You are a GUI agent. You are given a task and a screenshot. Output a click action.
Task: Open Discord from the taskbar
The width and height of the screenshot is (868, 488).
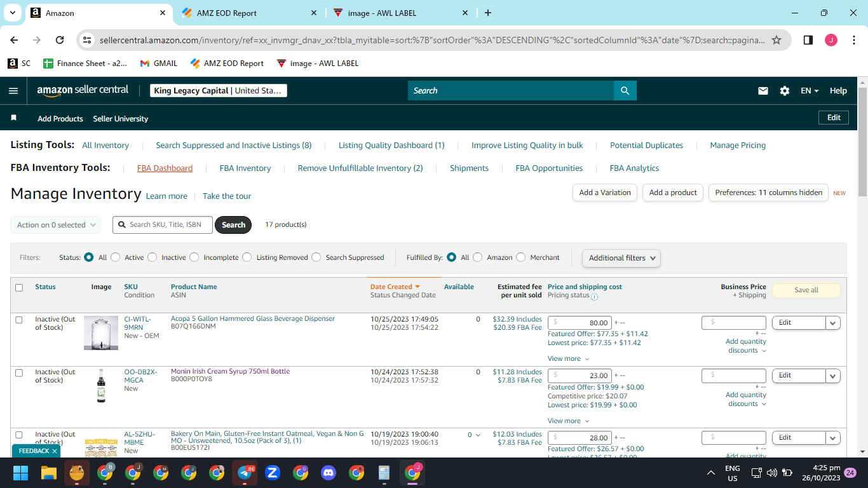(x=329, y=473)
